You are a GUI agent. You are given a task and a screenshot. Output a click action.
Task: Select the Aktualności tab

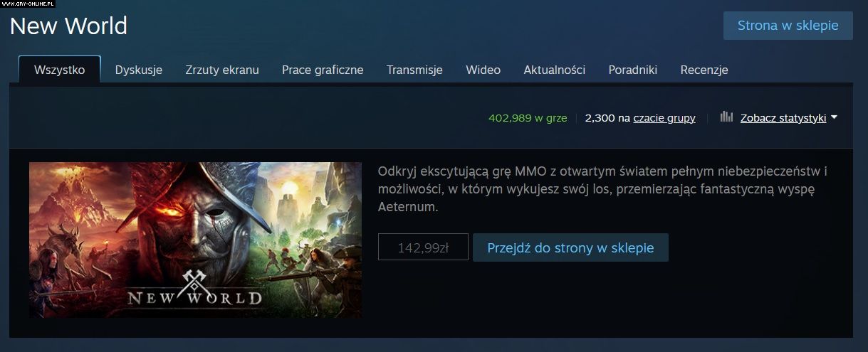[555, 70]
